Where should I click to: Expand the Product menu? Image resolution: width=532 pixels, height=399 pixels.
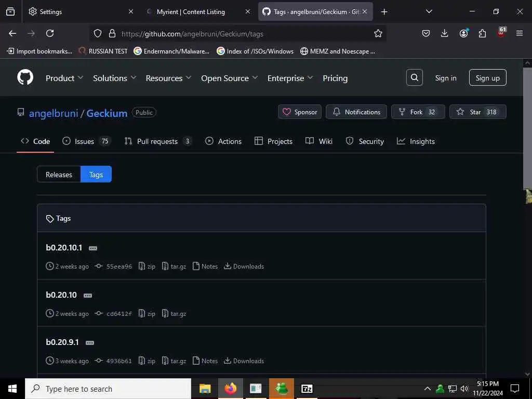[64, 78]
